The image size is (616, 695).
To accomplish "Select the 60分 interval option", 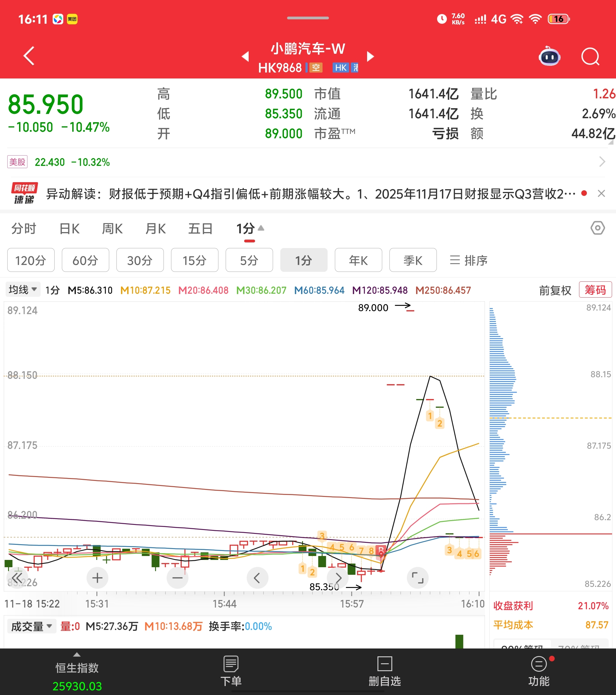I will [x=85, y=260].
